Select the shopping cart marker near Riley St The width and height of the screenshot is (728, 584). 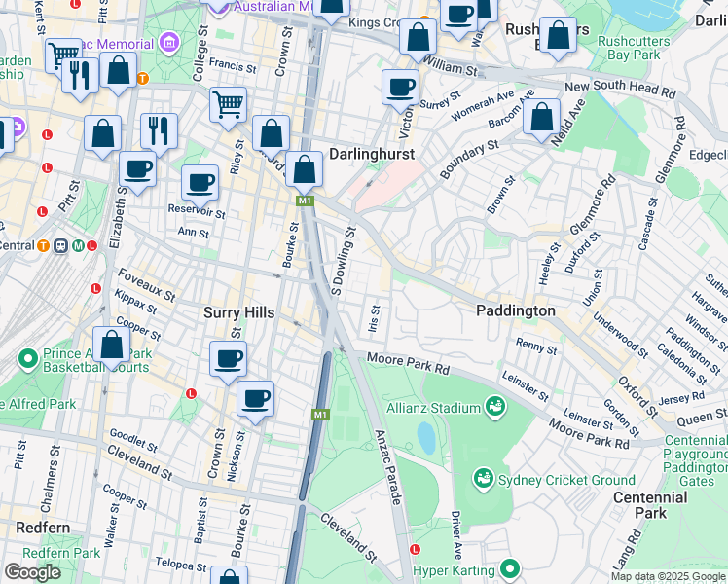(228, 104)
